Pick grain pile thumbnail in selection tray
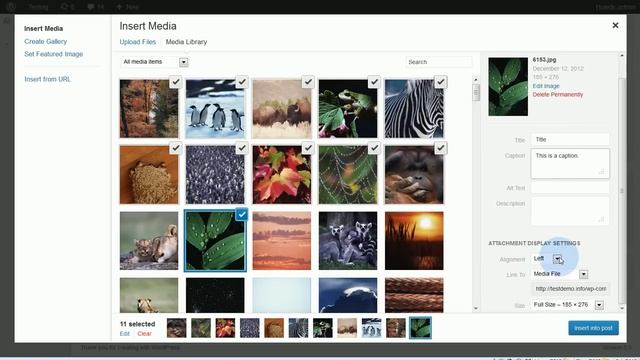The height and width of the screenshot is (360, 640). [274, 328]
